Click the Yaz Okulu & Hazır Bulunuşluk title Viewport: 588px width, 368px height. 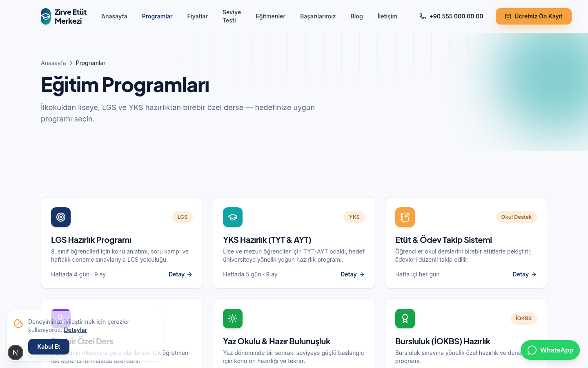coord(276,341)
